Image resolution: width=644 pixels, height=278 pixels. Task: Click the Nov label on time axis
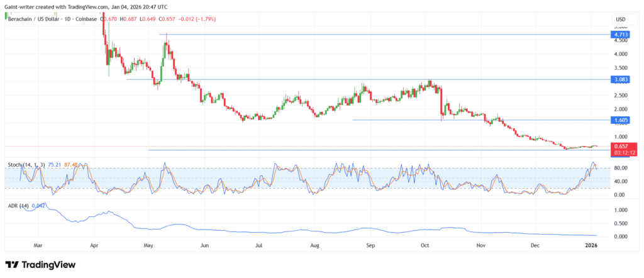(x=481, y=245)
